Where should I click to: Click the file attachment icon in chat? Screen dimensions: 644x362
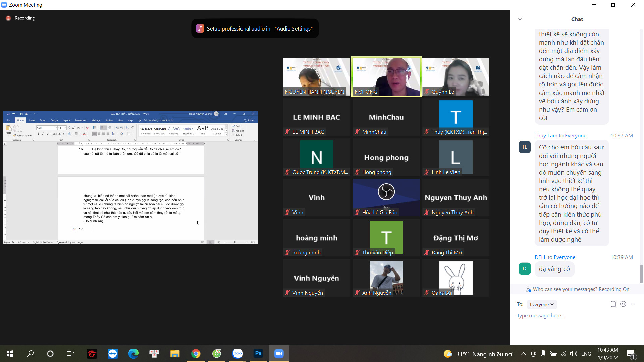point(613,304)
